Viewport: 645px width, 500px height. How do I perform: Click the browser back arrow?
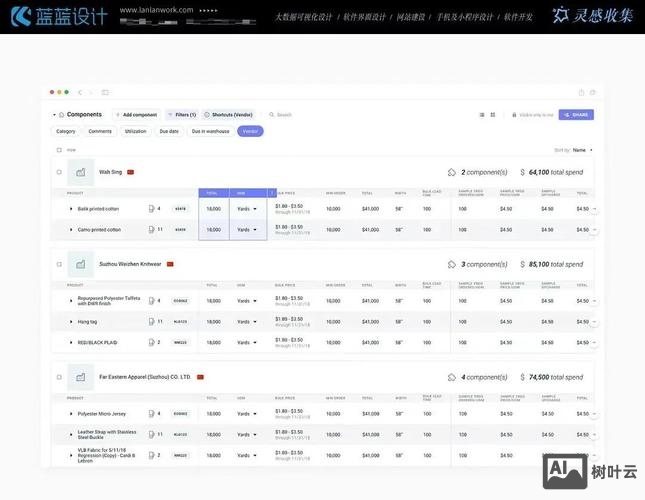(x=80, y=92)
